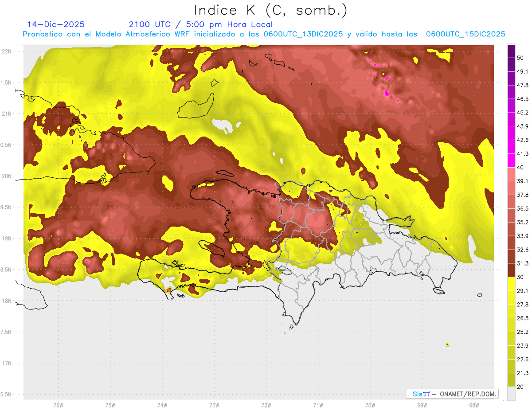Click the colorbar value "27.8"
The height and width of the screenshot is (411, 532).
(522, 305)
